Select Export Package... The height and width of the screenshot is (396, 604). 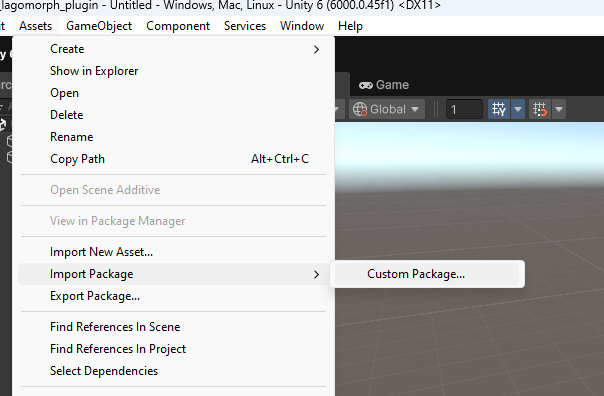(x=173, y=296)
